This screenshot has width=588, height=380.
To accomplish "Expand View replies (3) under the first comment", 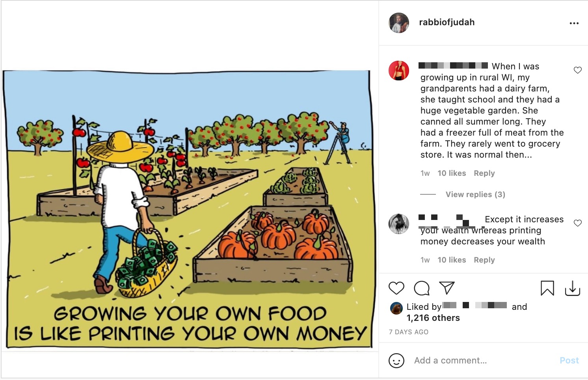I will coord(474,194).
